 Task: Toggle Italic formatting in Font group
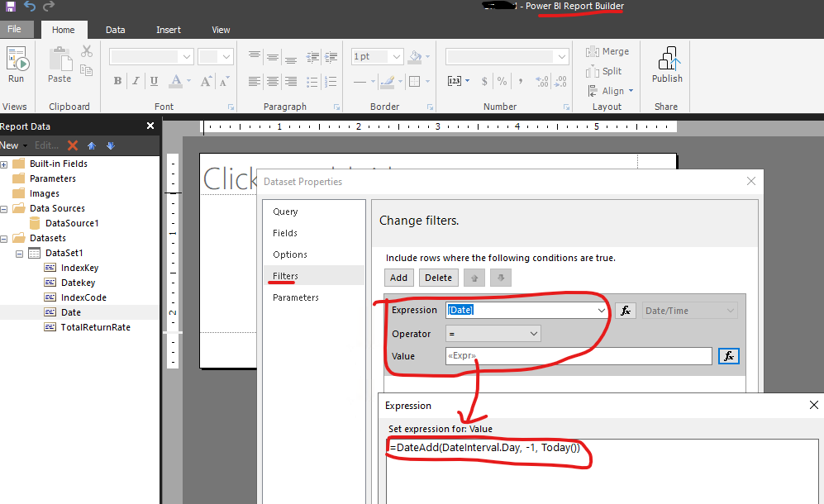point(136,81)
